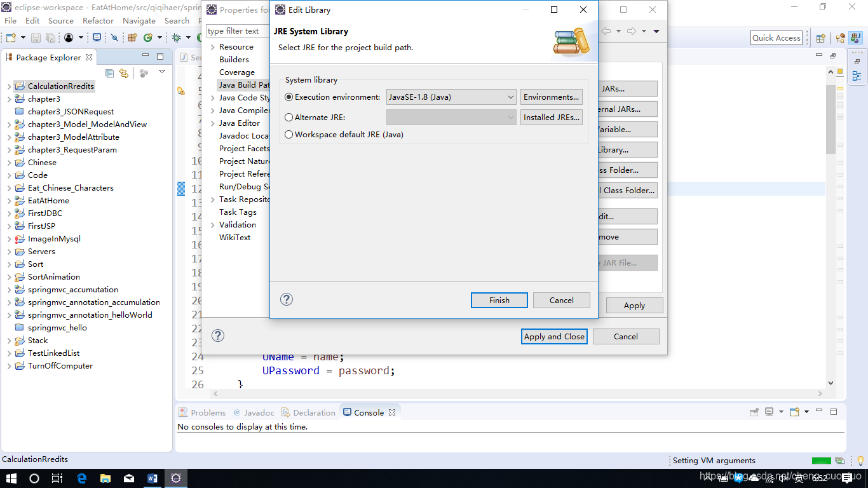Image resolution: width=868 pixels, height=488 pixels.
Task: Open Edit menu
Action: [x=32, y=20]
